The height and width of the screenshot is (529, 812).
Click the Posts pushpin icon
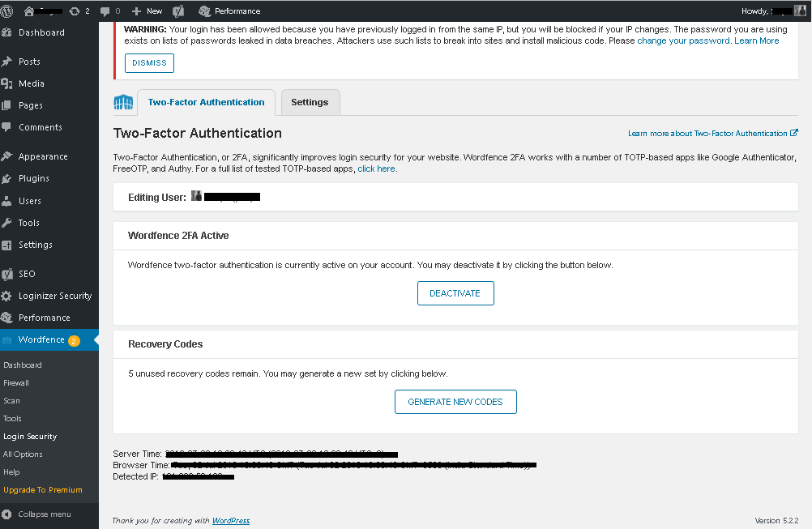pos(6,62)
